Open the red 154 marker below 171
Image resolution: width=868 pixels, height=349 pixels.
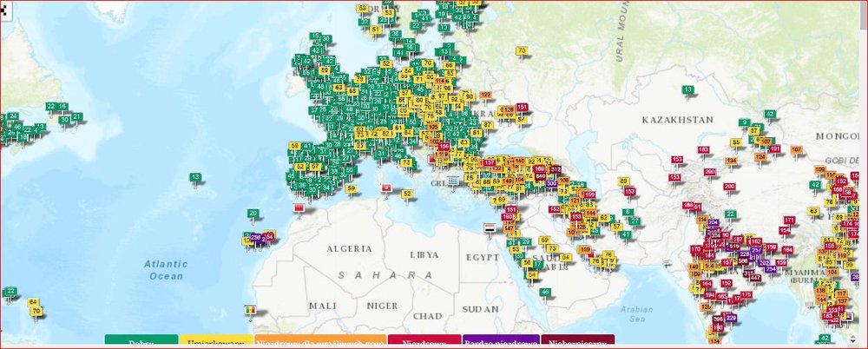click(785, 230)
